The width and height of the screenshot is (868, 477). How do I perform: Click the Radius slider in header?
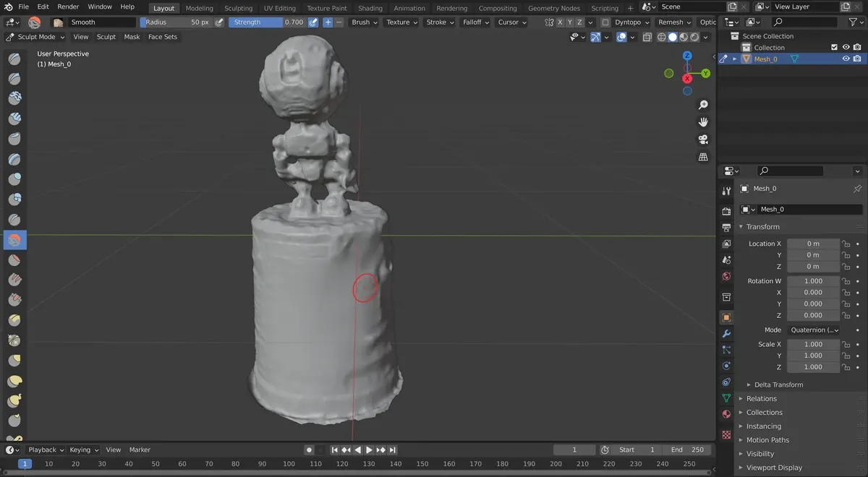(176, 22)
